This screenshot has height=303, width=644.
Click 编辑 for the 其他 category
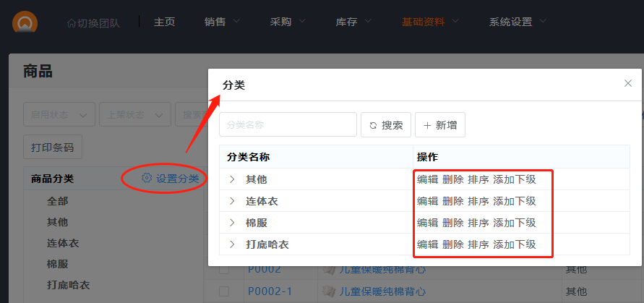point(427,179)
